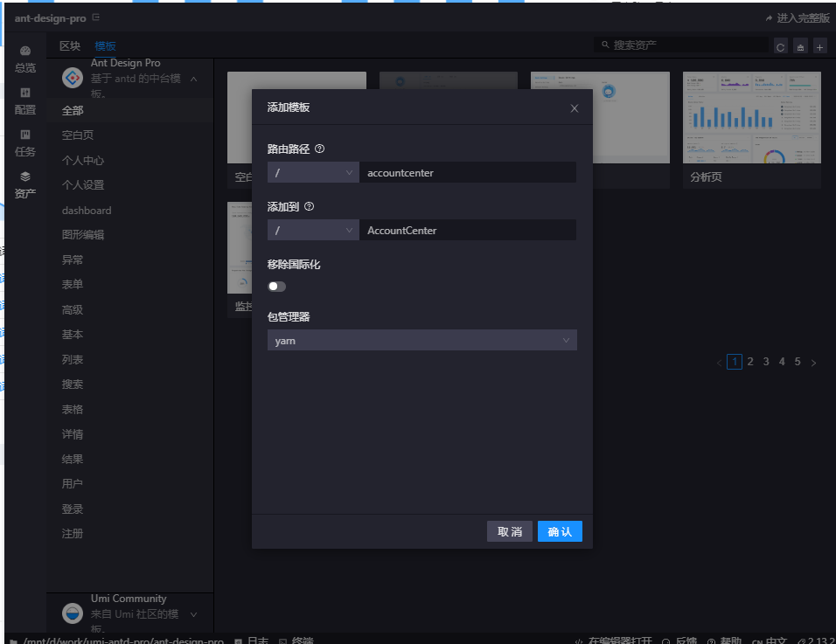This screenshot has height=644, width=836.
Task: Click the Ant Design Pro logo icon
Action: coord(73,78)
